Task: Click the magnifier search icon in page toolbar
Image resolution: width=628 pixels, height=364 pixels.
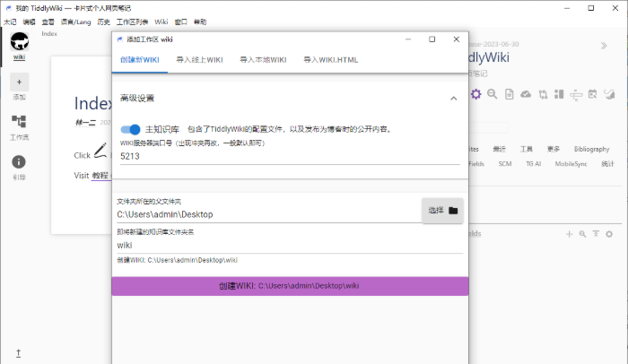Action: [x=493, y=94]
